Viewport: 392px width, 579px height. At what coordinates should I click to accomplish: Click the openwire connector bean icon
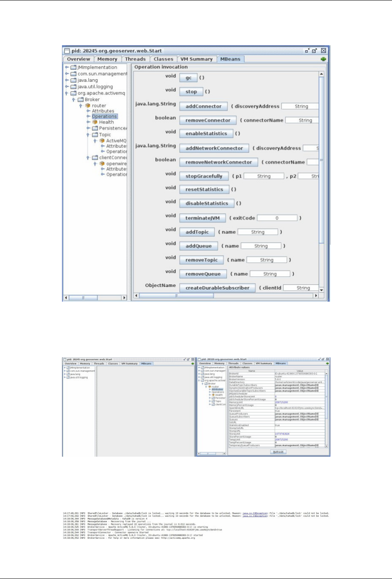(102, 164)
